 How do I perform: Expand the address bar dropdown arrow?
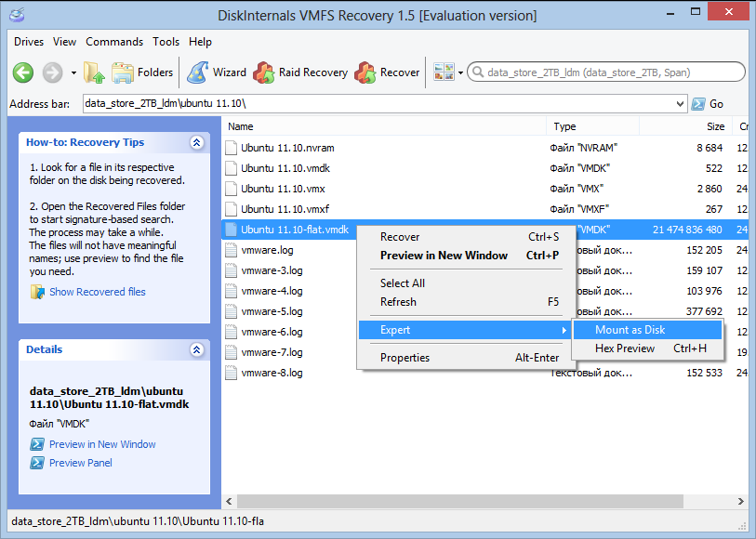679,104
